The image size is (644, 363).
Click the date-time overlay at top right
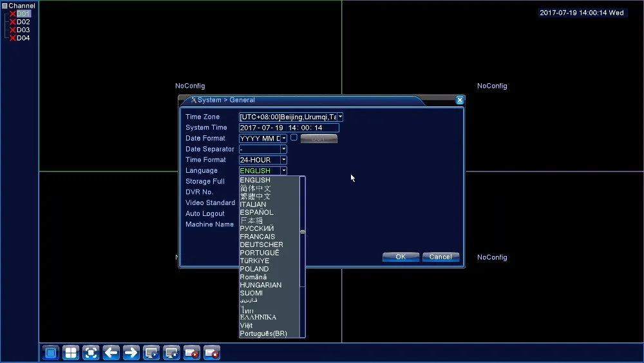[582, 13]
